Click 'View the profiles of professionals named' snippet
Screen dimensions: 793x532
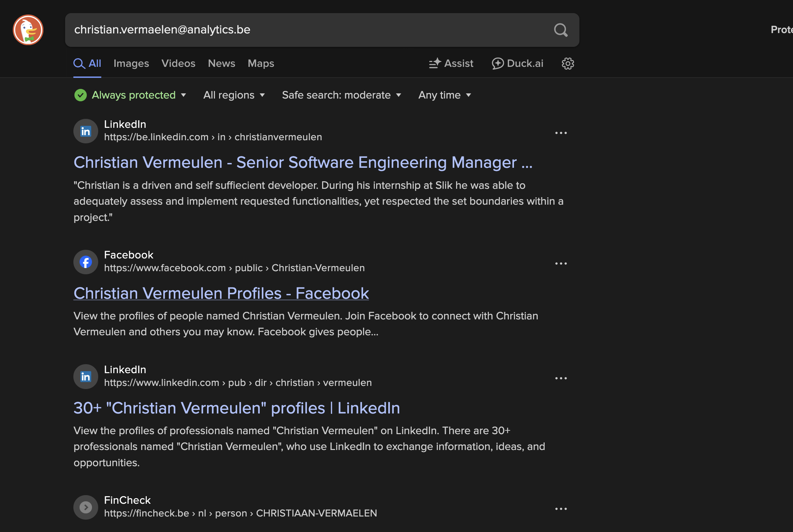point(309,447)
